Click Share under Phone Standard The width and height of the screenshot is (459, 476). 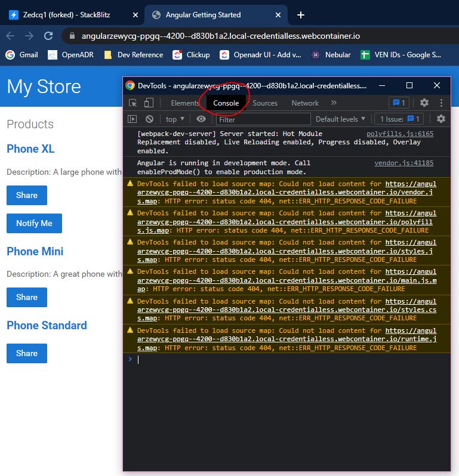click(27, 353)
